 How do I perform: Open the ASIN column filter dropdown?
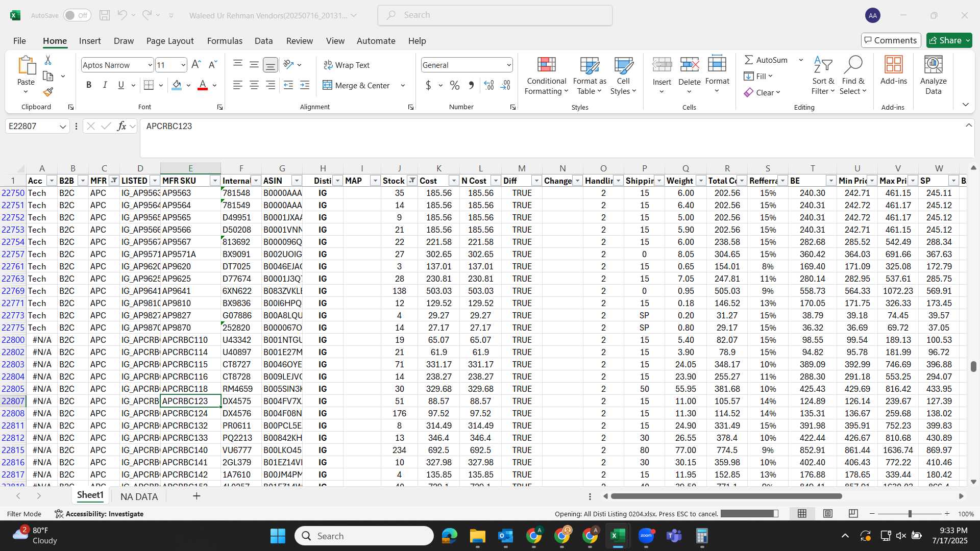tap(296, 181)
